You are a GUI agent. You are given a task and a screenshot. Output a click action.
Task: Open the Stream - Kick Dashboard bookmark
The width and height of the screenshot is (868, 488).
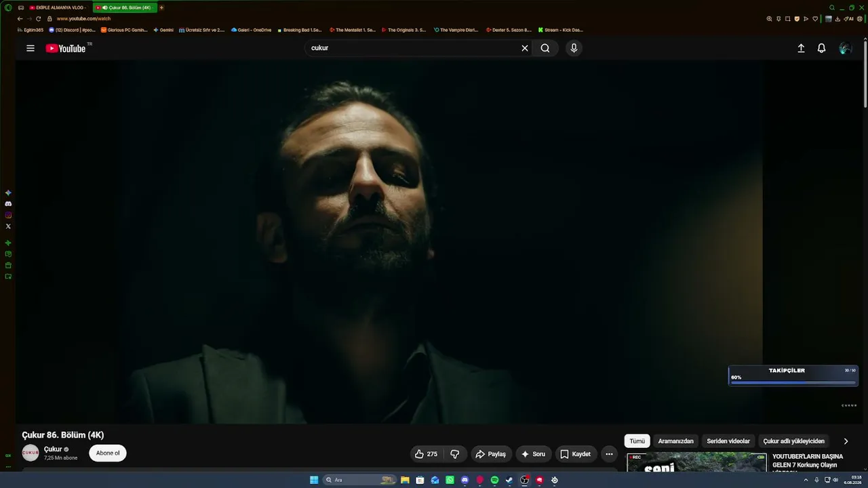pos(560,30)
